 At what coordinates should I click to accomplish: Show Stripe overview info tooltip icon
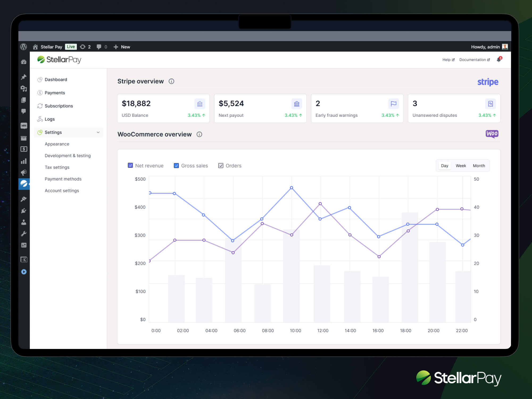click(x=171, y=81)
